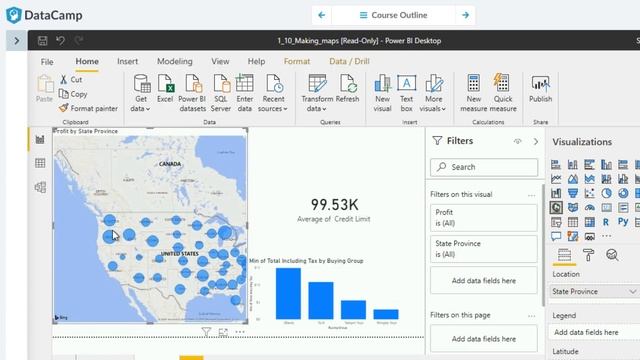Toggle Filters pane visibility eye icon
The image size is (640, 360).
tap(518, 141)
